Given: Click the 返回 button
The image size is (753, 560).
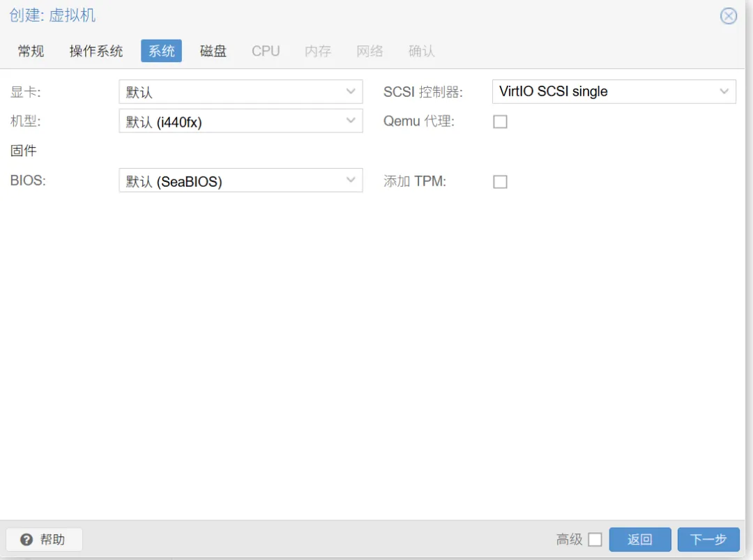Looking at the screenshot, I should [639, 539].
